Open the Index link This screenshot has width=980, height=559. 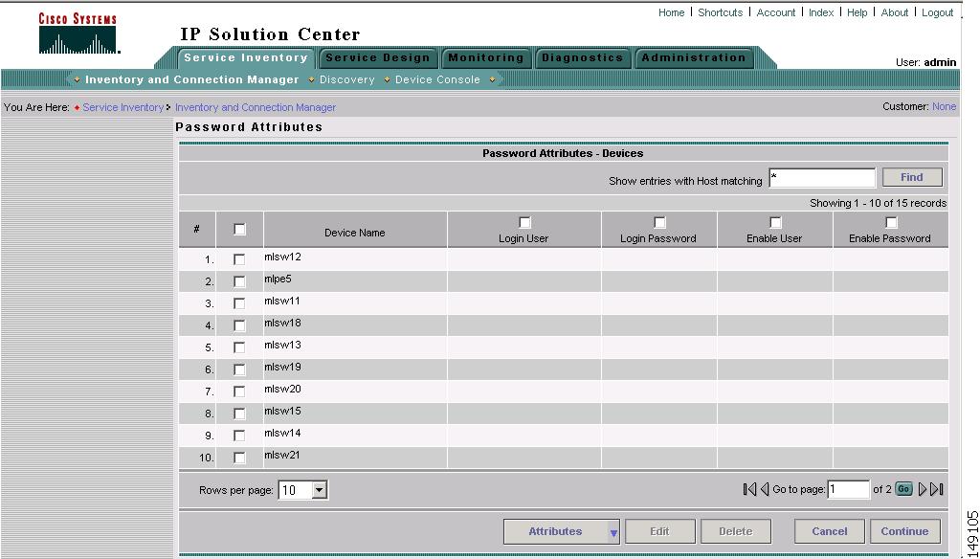pos(821,12)
